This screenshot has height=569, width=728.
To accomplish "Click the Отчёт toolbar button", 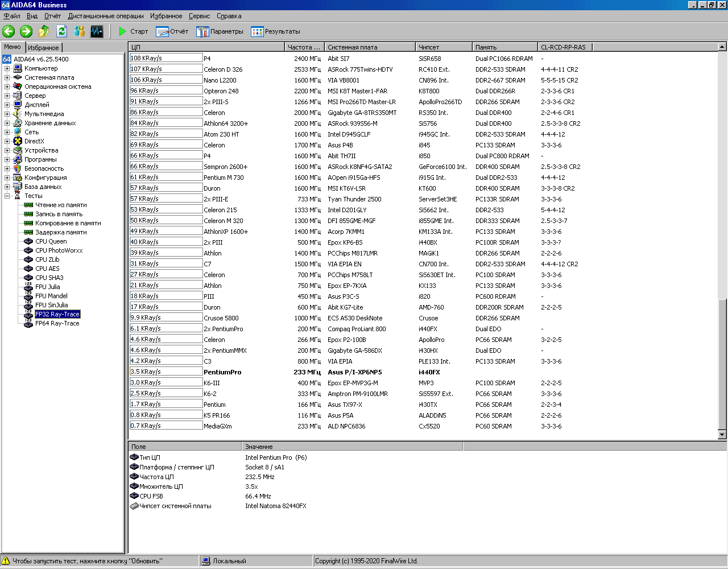I will pos(172,31).
